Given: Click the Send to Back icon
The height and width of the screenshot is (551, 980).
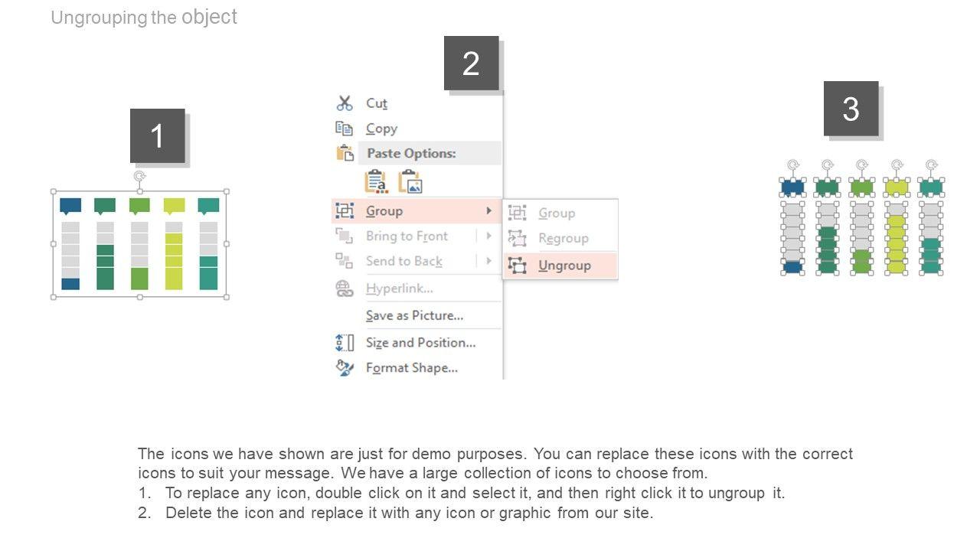Looking at the screenshot, I should point(345,261).
